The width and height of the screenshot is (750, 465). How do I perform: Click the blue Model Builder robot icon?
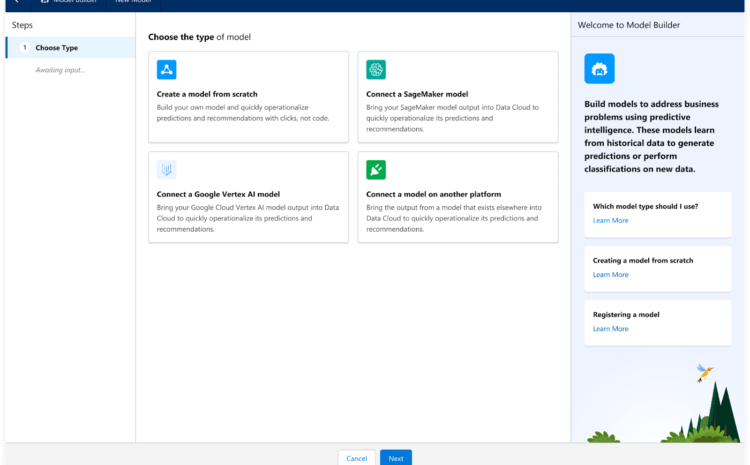(599, 68)
